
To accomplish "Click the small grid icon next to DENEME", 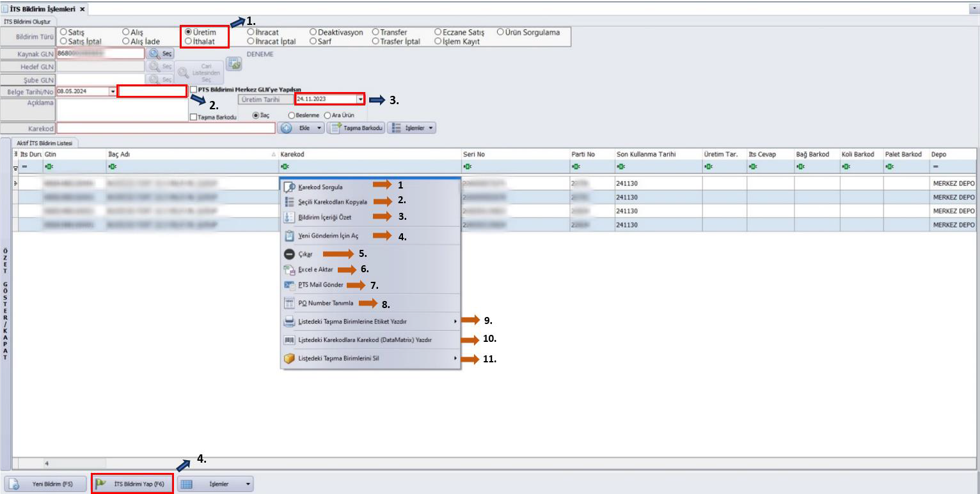I will (x=233, y=63).
